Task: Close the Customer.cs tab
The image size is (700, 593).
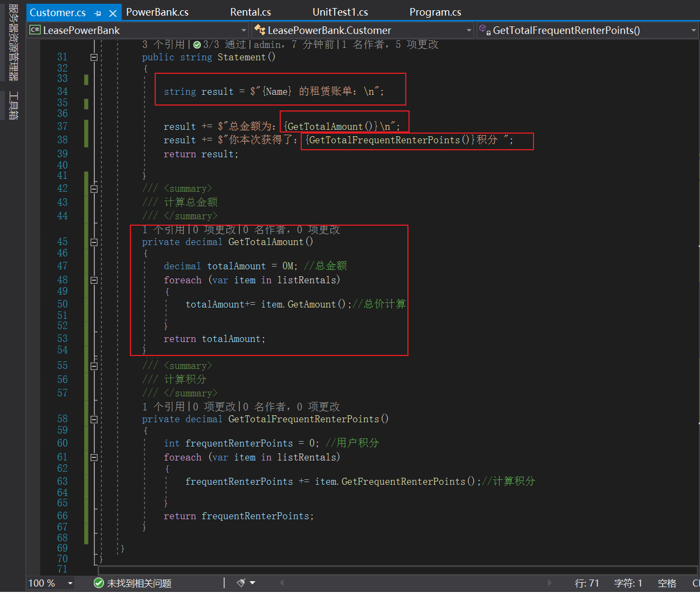Action: point(113,13)
